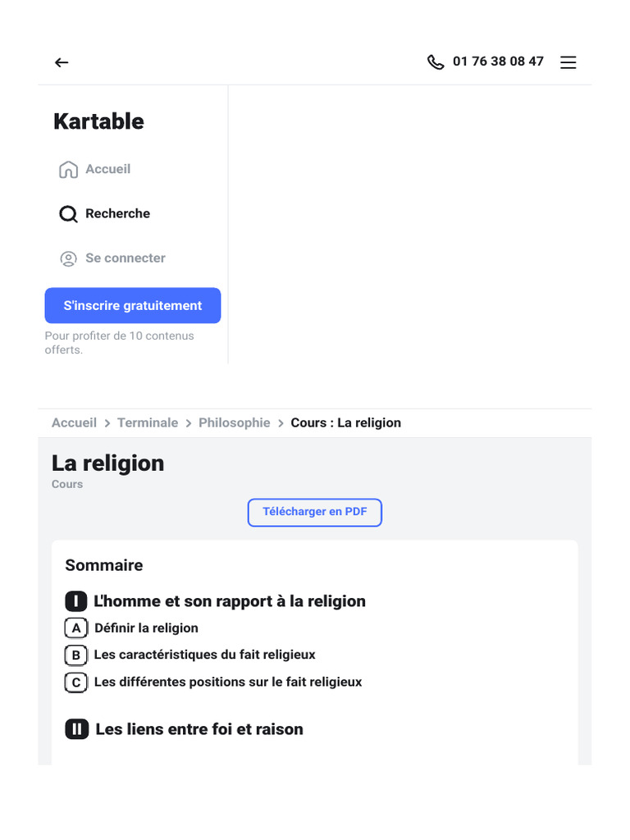Click the letter B badge

[x=76, y=655]
